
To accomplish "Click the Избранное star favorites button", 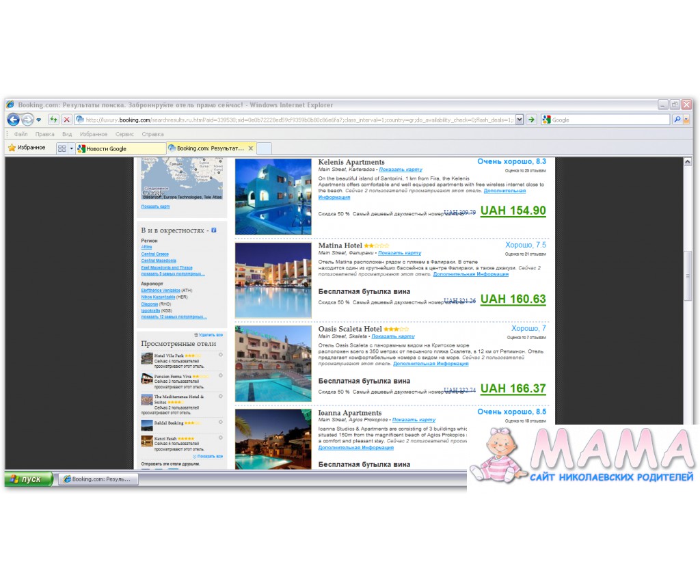I will [26, 148].
